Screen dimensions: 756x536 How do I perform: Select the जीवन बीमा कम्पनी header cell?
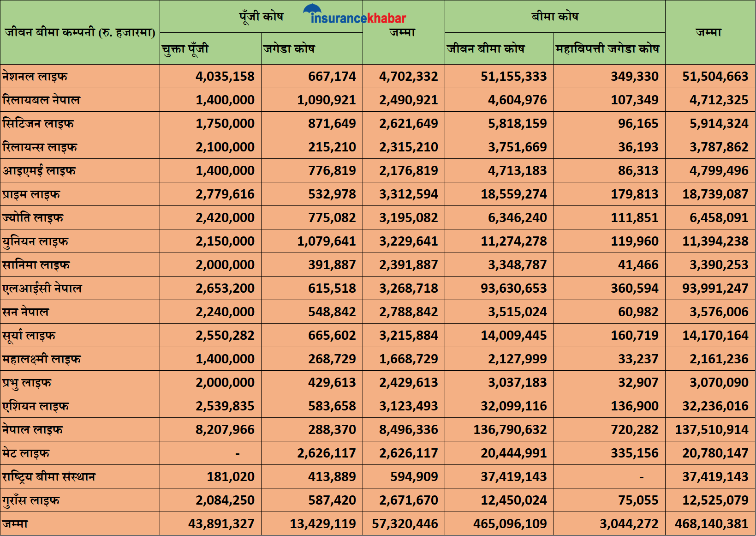pyautogui.click(x=80, y=32)
